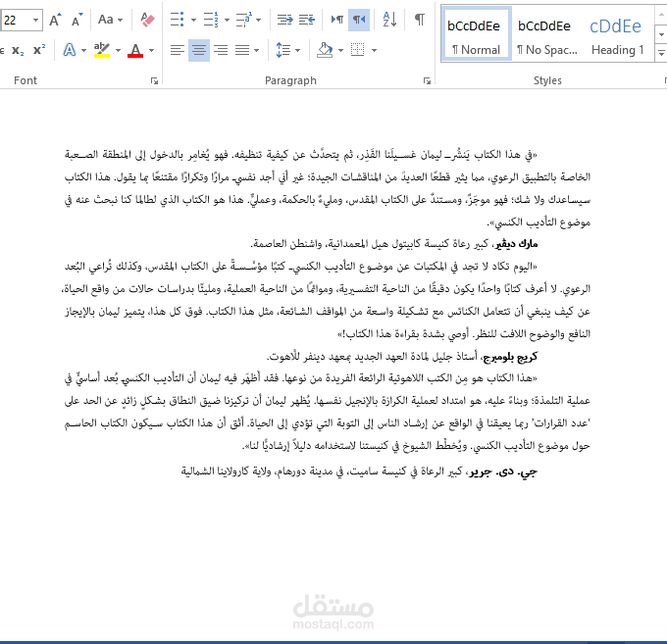Screen dimensions: 667x644
Task: Expand the Text Highlight Color dropdown
Action: (118, 51)
